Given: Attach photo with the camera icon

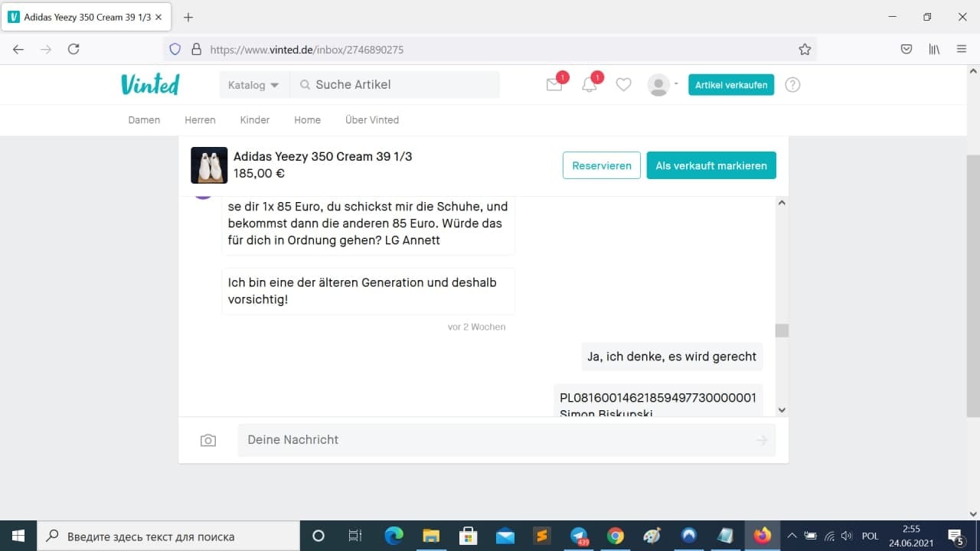Looking at the screenshot, I should [208, 440].
